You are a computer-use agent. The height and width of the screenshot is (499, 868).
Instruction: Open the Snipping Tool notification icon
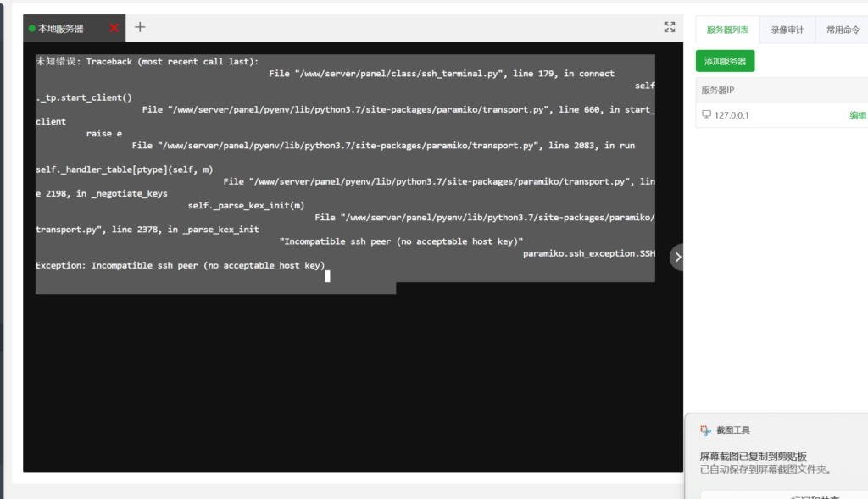click(x=704, y=430)
